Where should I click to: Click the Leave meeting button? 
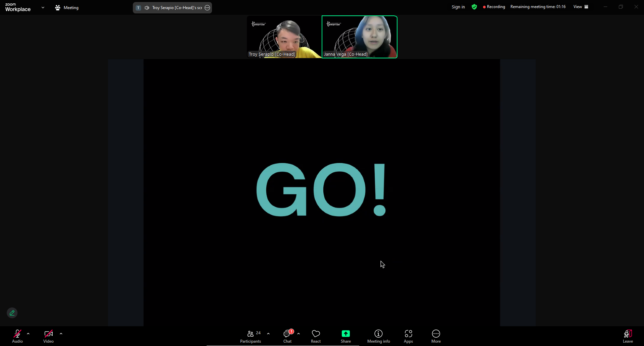(628, 336)
